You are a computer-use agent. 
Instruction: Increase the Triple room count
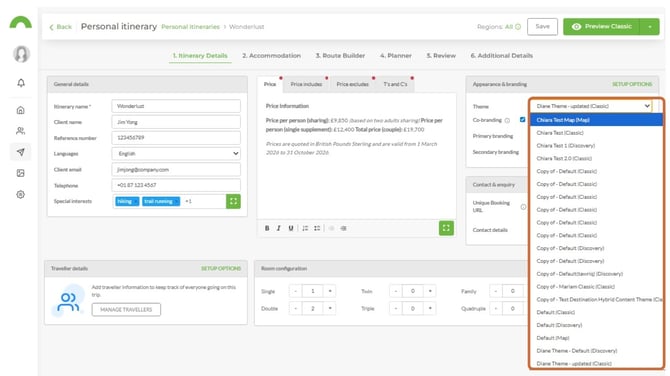pyautogui.click(x=430, y=308)
